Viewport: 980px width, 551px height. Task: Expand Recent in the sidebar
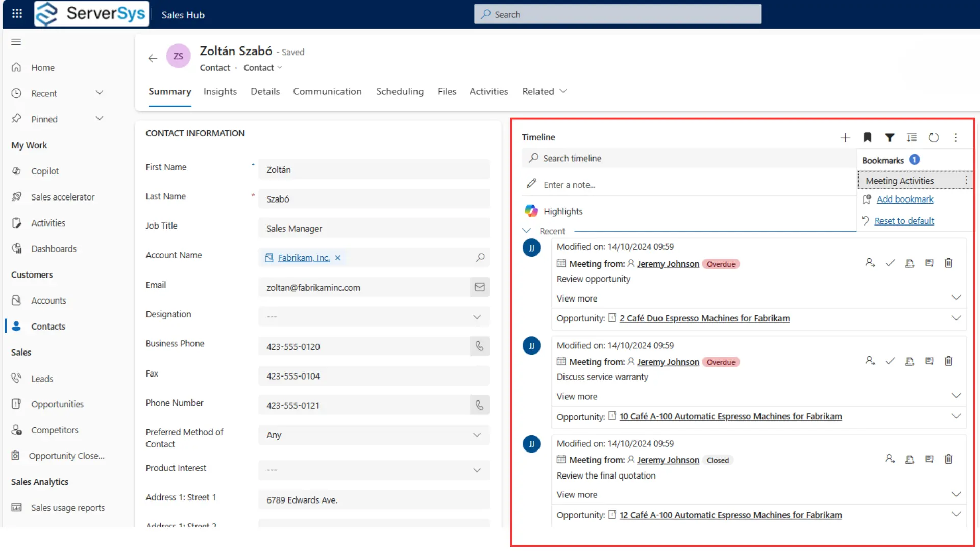[x=100, y=93]
